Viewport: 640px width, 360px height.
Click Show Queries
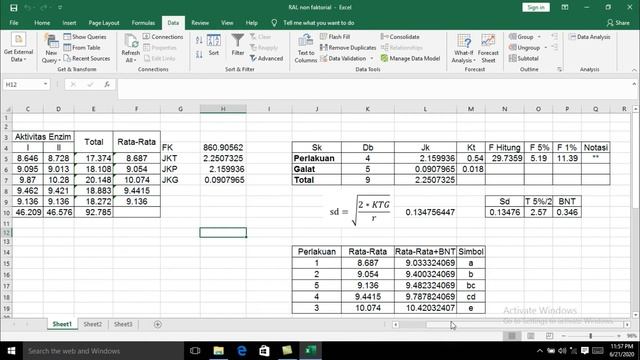click(85, 37)
